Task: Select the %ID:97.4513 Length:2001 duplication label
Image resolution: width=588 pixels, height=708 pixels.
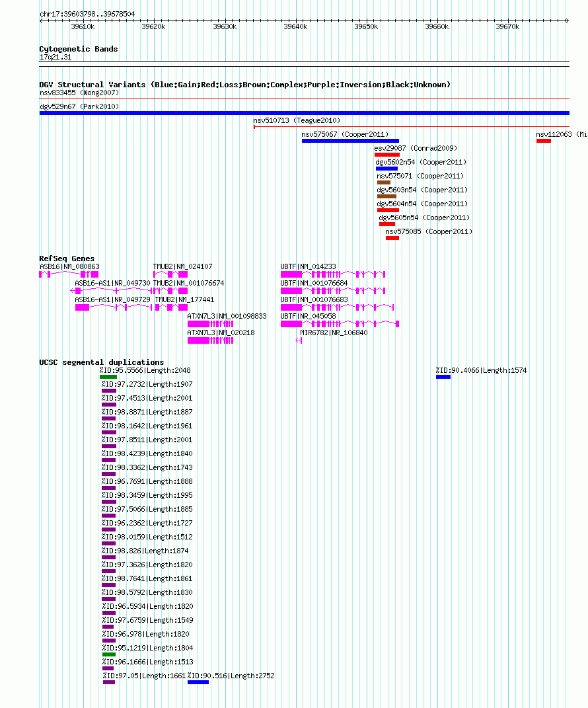Action: (x=147, y=398)
